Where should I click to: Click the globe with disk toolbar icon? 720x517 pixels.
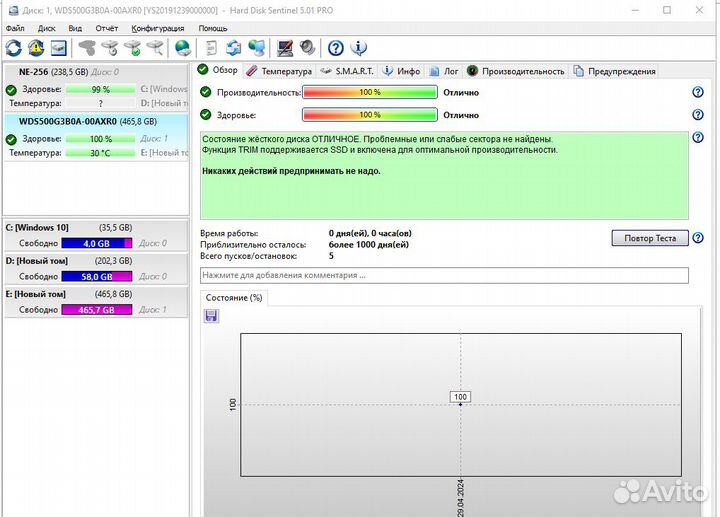(x=183, y=48)
